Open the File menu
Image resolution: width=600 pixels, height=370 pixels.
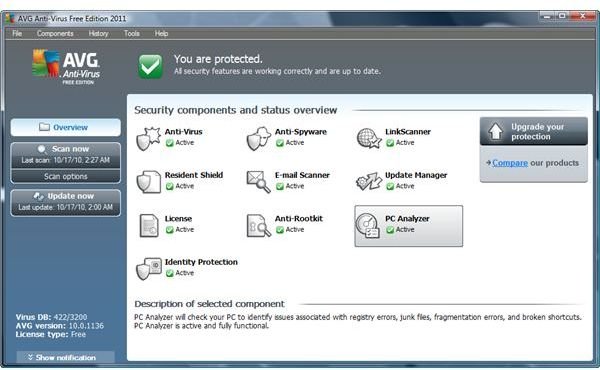(17, 34)
